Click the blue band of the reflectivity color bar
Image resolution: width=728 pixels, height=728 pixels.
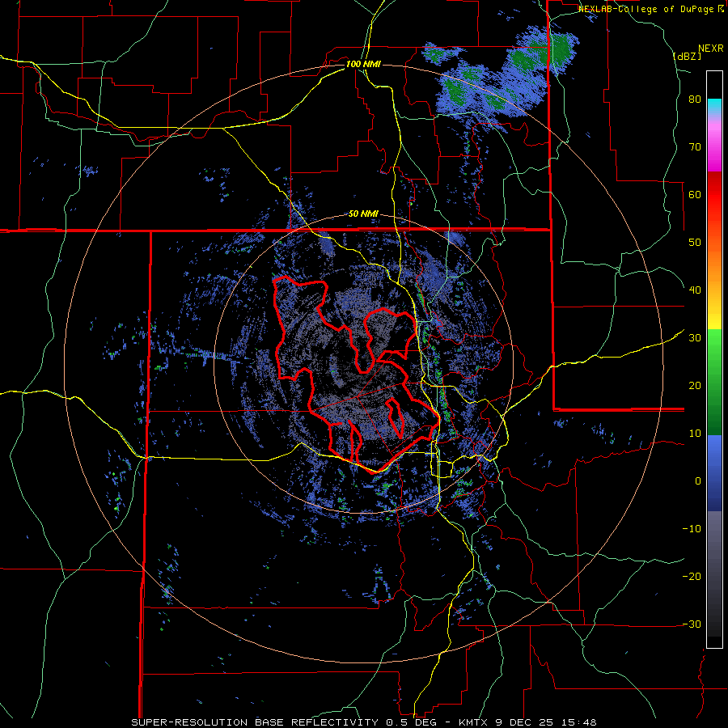coord(714,473)
